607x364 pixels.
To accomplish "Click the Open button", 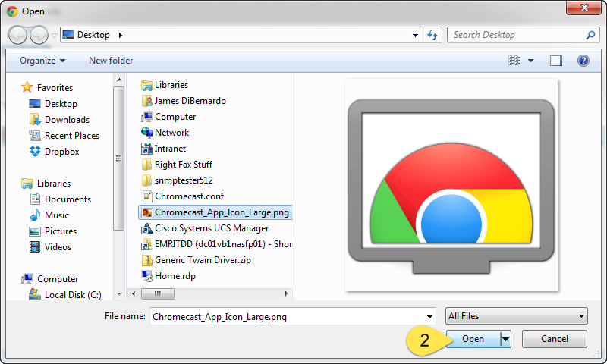I will (x=473, y=339).
